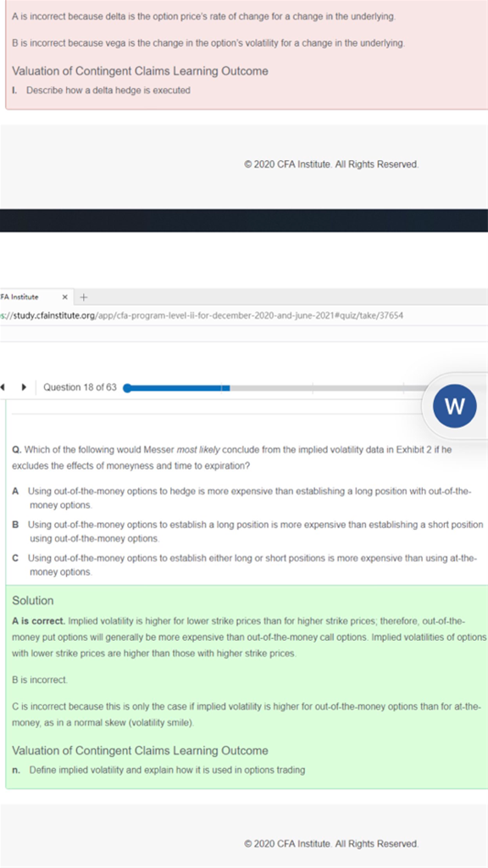Open green Valuation of Contingent Claims heading
This screenshot has height=868, width=488.
point(140,751)
